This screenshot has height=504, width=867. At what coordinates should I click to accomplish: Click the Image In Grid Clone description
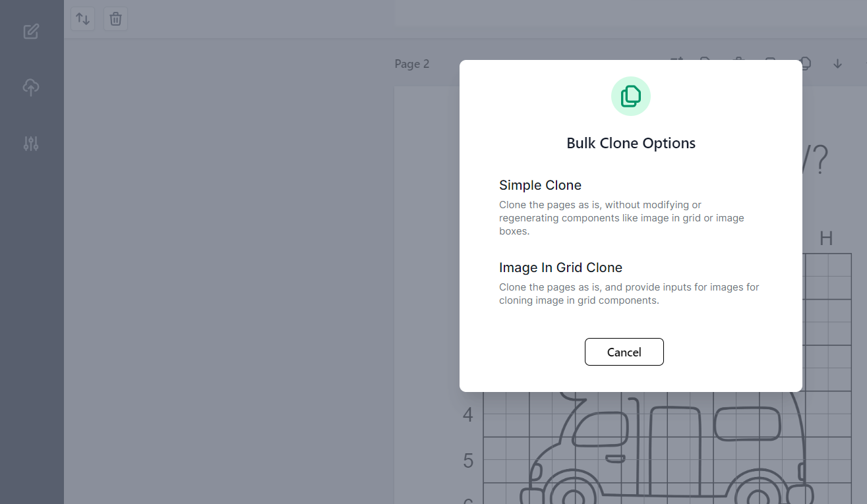coord(628,294)
